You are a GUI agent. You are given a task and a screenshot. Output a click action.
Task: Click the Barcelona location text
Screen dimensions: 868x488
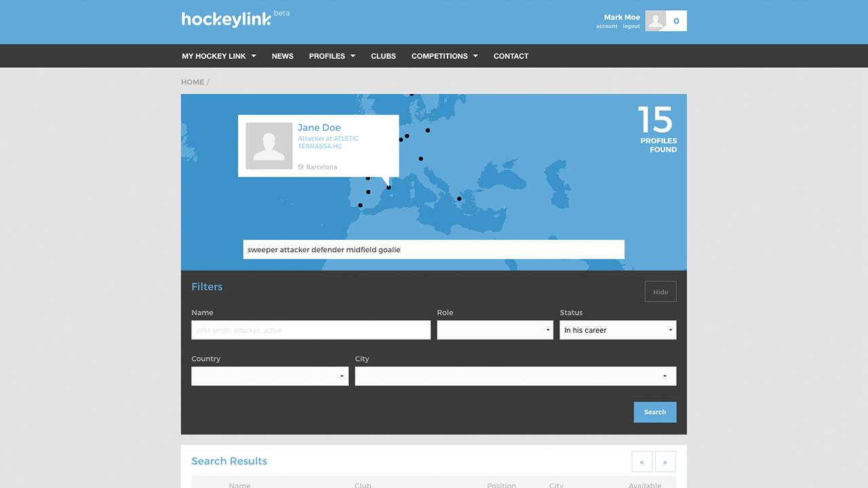[321, 167]
